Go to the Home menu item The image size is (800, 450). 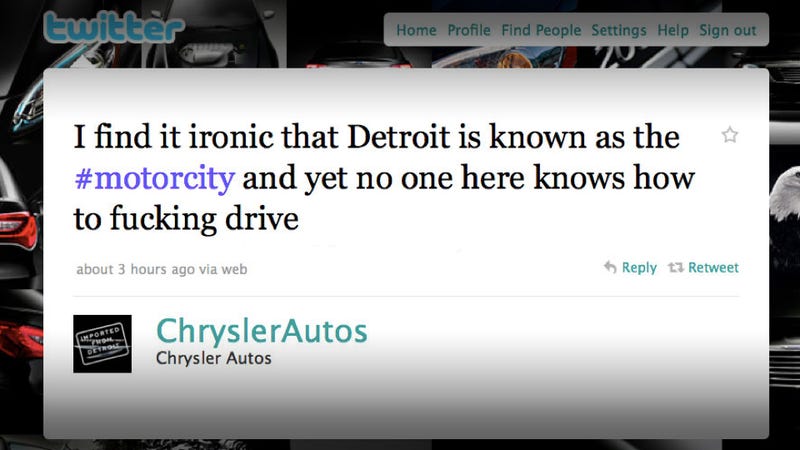[x=416, y=30]
